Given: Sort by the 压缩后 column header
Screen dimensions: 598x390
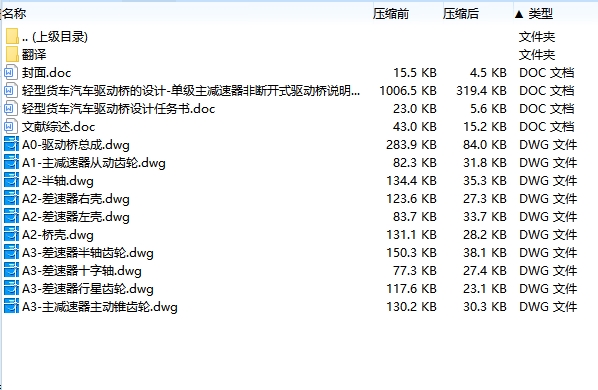Looking at the screenshot, I should point(461,14).
